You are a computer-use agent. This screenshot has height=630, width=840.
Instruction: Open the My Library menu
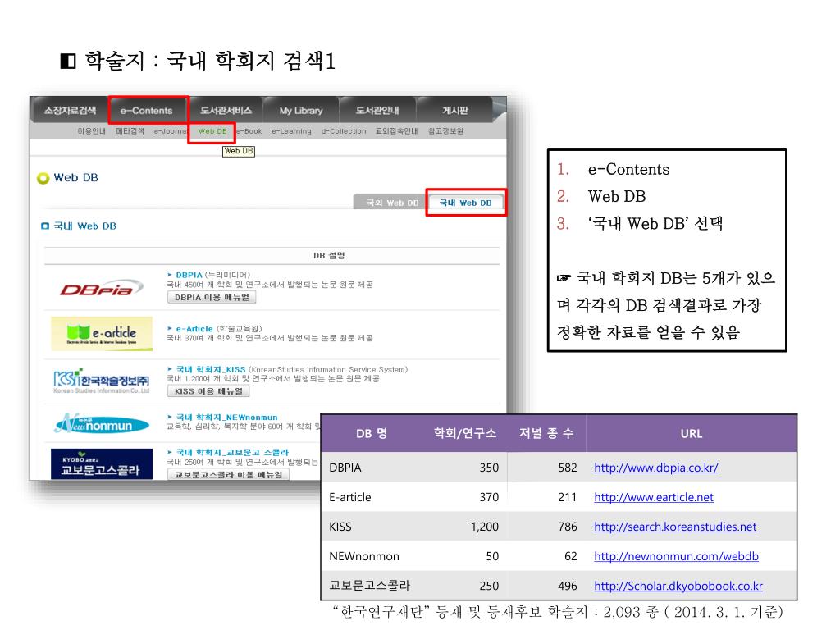pos(301,111)
